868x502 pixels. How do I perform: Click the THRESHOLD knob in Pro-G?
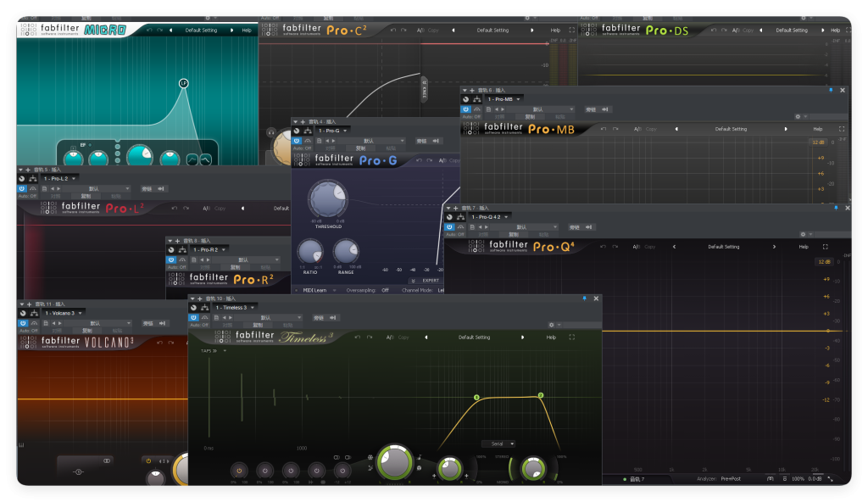[328, 199]
